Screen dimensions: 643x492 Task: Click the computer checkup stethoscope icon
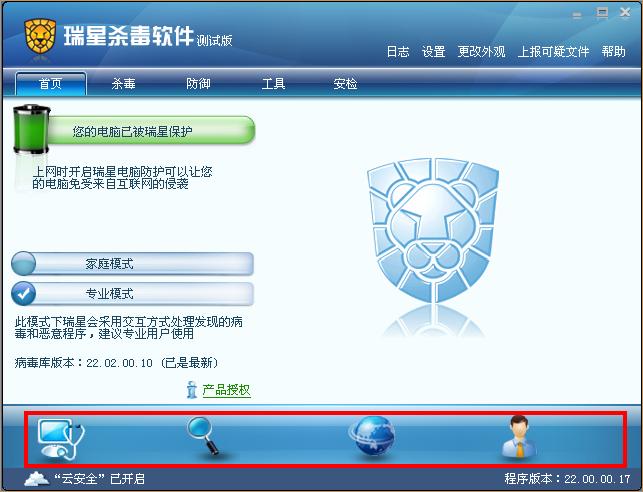pos(61,439)
